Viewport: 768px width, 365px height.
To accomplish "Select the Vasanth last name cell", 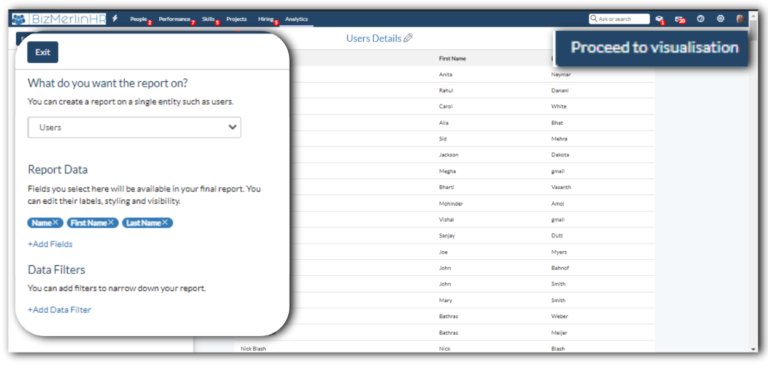I will click(561, 187).
